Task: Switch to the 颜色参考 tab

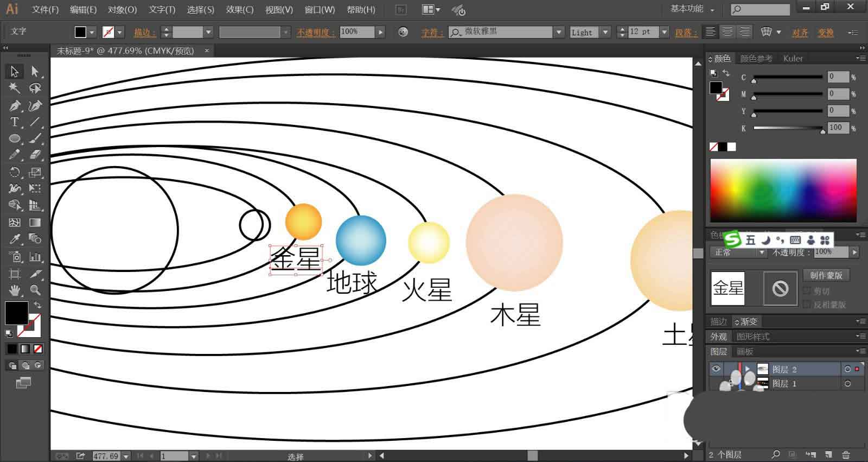Action: coord(756,59)
